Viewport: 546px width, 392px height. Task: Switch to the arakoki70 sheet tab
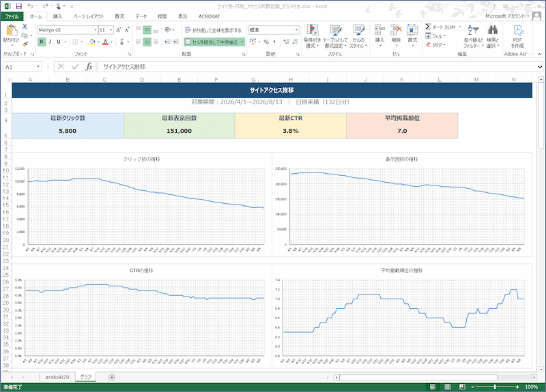57,377
